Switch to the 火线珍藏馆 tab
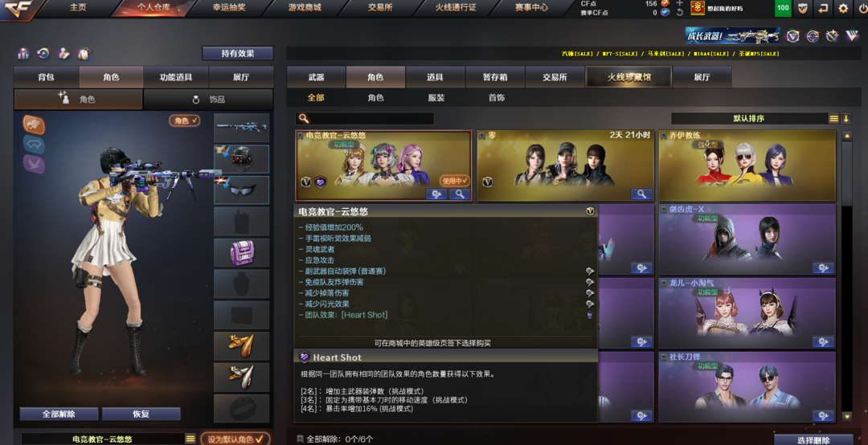Viewport: 868px width, 445px height. click(628, 77)
